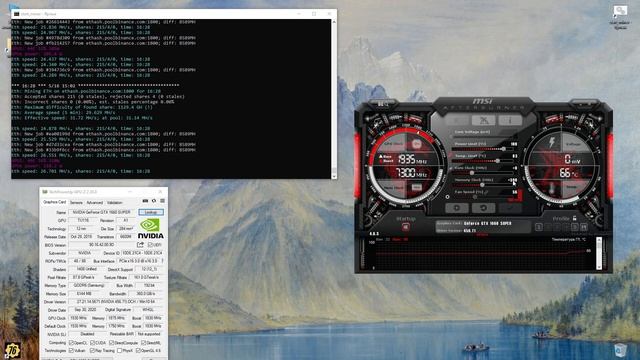Screen dimensions: 640x360
Task: Click the GPU-Z refresh icon
Action: click(x=154, y=201)
